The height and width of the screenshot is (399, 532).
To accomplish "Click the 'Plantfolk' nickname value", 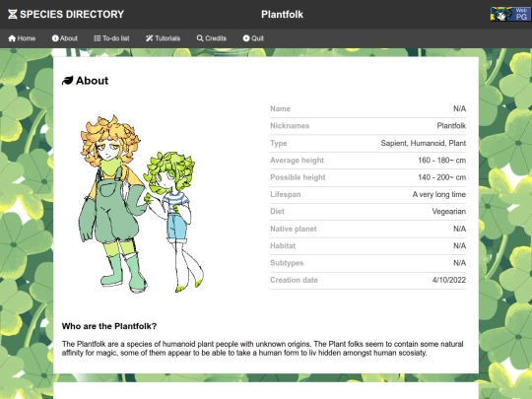I will pos(451,126).
